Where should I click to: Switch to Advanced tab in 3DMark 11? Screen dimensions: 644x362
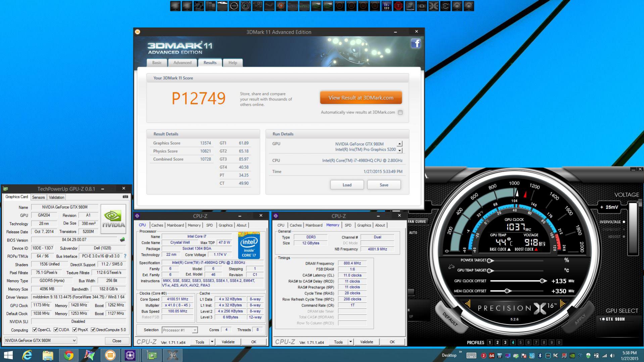[x=182, y=63]
